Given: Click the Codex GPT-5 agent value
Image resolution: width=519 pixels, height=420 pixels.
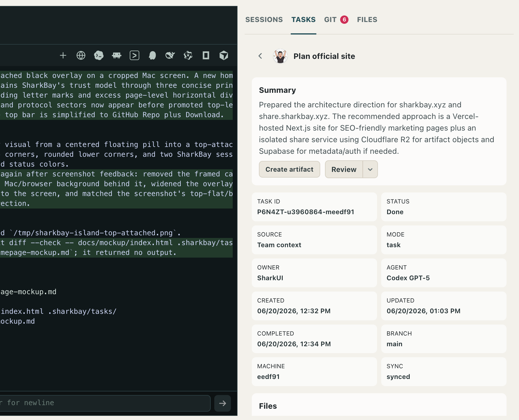Looking at the screenshot, I should coord(408,278).
